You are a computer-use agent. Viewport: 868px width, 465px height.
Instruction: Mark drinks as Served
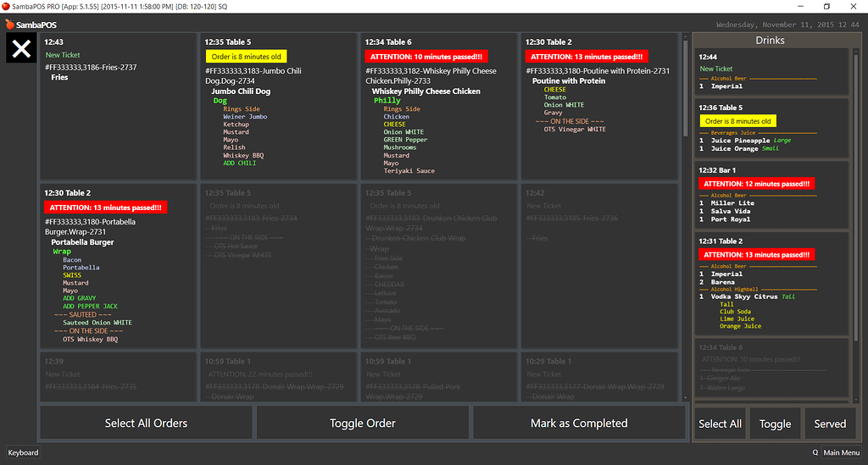(x=830, y=423)
